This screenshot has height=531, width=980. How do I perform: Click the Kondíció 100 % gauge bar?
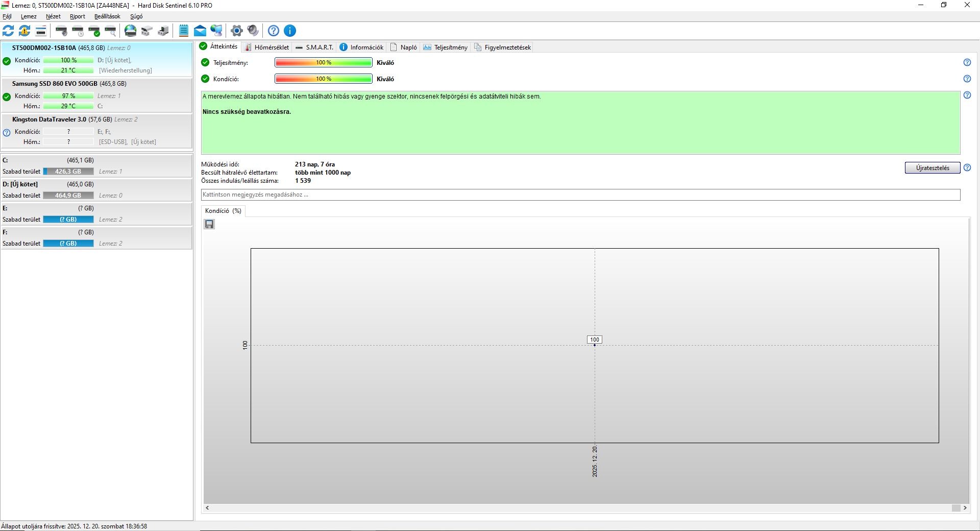pyautogui.click(x=324, y=79)
